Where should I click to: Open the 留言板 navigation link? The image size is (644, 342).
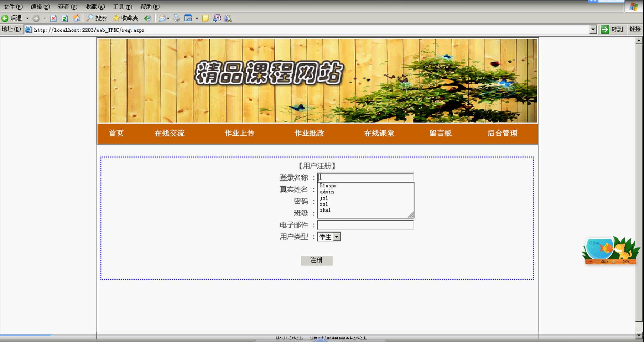point(440,133)
